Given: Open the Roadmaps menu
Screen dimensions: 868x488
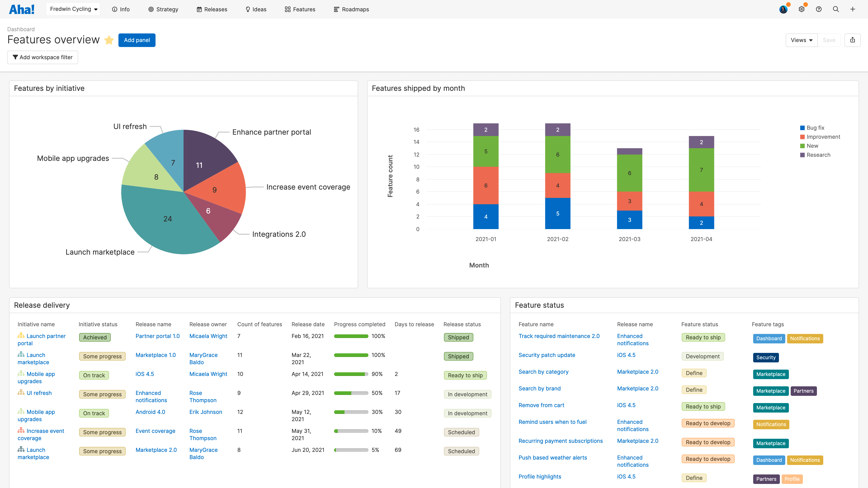Looking at the screenshot, I should coord(351,9).
